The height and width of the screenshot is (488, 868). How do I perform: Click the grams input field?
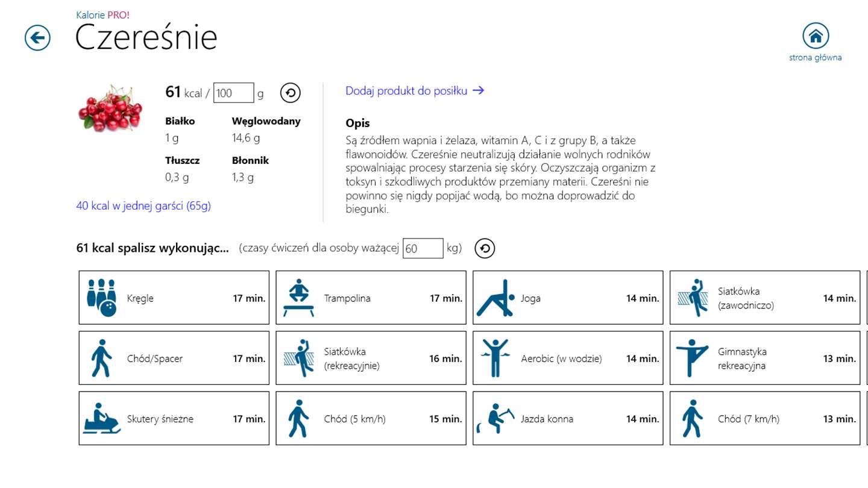coord(233,93)
